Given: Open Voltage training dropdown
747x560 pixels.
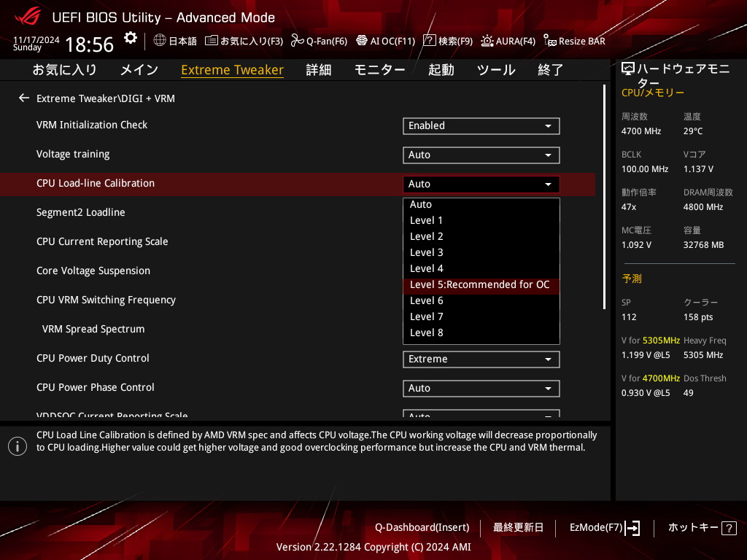Looking at the screenshot, I should pos(481,155).
